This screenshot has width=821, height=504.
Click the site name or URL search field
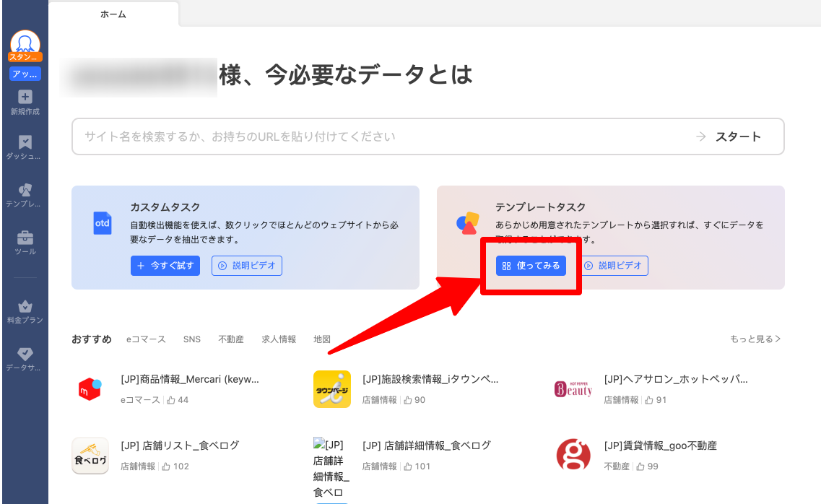click(383, 136)
